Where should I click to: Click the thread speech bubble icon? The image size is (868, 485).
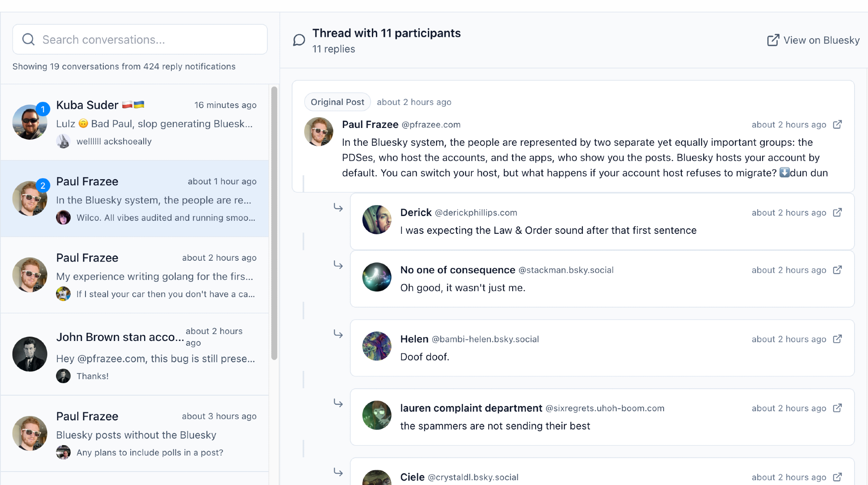point(299,40)
